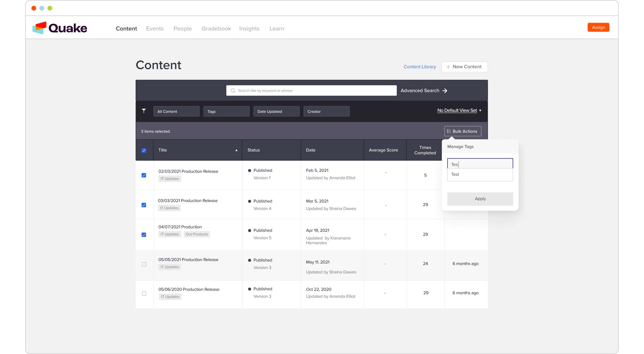Open 03/03/2021 Production Release title
The width and height of the screenshot is (644, 354).
click(188, 201)
